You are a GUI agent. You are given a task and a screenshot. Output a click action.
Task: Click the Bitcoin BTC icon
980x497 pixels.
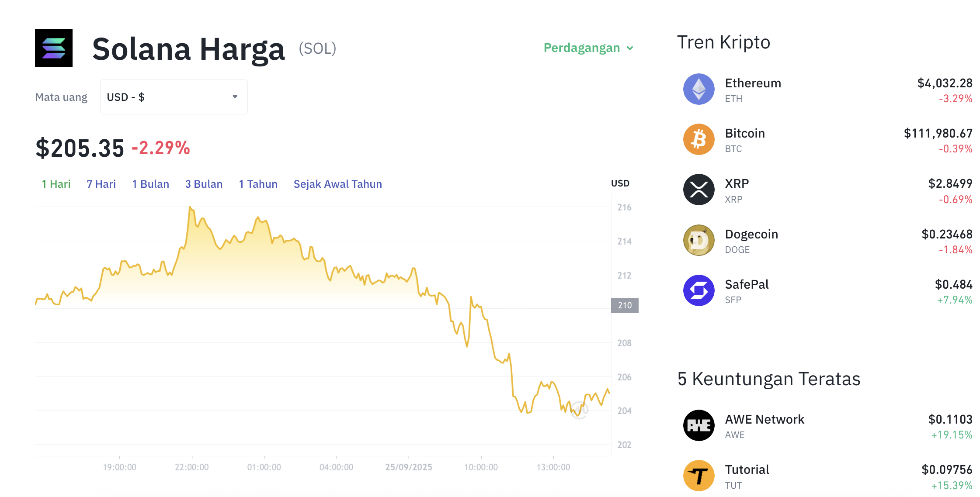pyautogui.click(x=698, y=139)
